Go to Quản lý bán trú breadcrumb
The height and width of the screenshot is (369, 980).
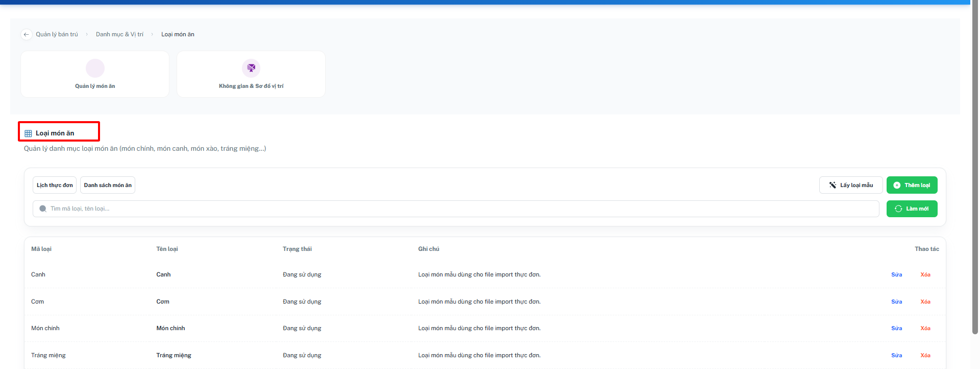pos(57,34)
